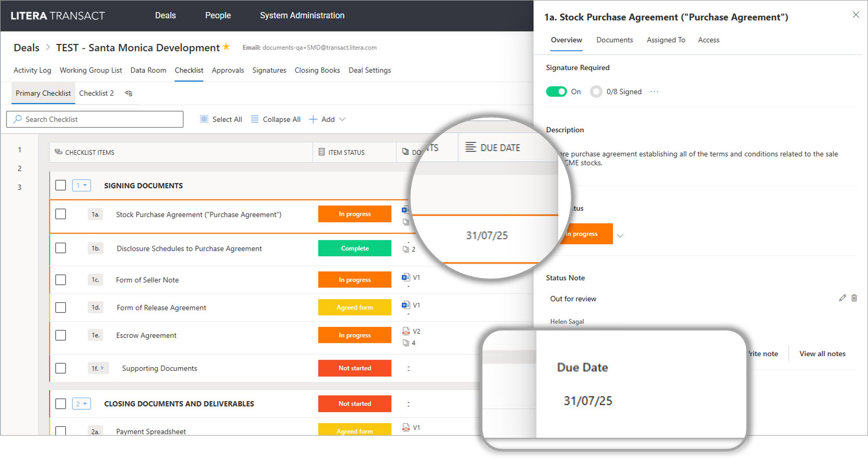This screenshot has width=868, height=459.
Task: Check the Form of Seller Note checkbox
Action: [x=61, y=280]
